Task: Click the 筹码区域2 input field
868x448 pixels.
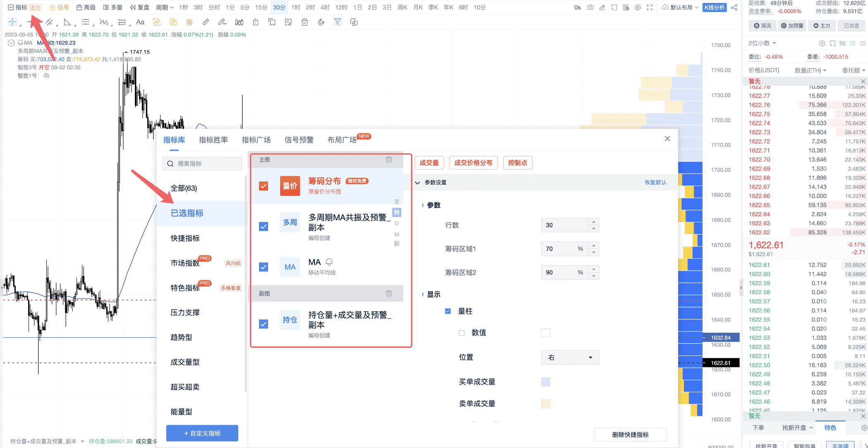Action: click(565, 272)
